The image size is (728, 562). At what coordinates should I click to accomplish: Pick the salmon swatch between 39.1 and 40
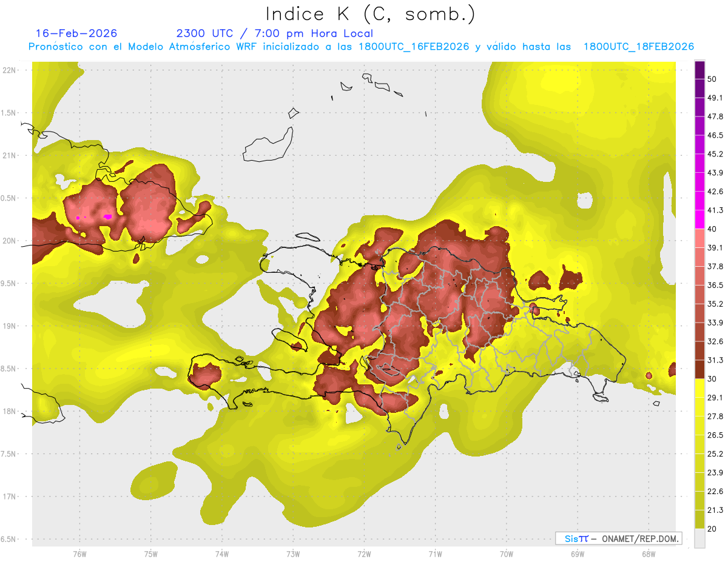point(699,238)
